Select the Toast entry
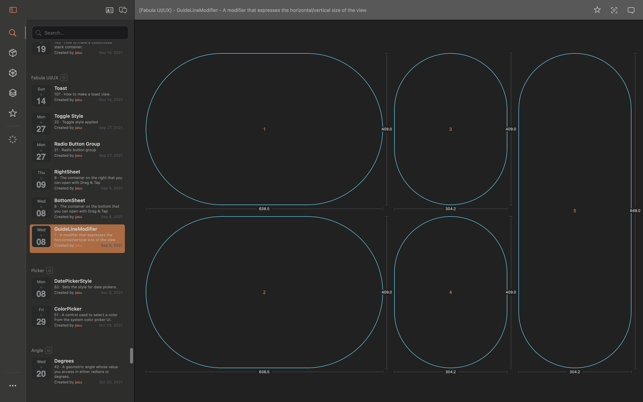The image size is (643, 402). (78, 94)
